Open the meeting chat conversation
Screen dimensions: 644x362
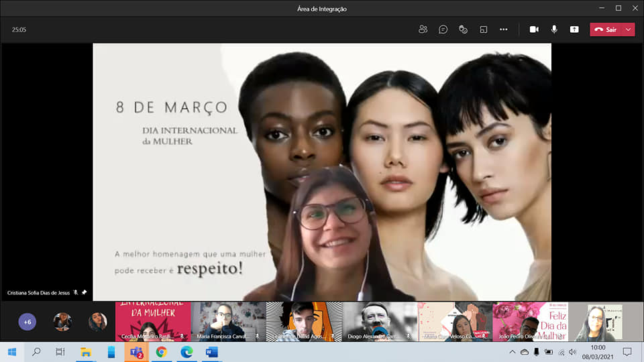(x=443, y=29)
